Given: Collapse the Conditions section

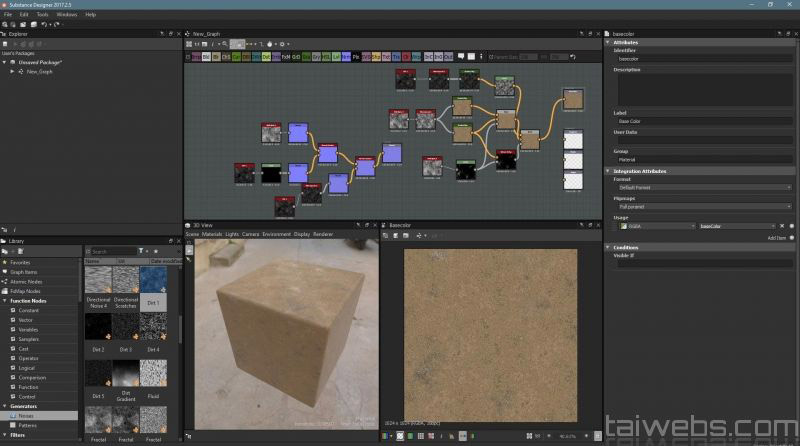Looking at the screenshot, I should pyautogui.click(x=608, y=247).
